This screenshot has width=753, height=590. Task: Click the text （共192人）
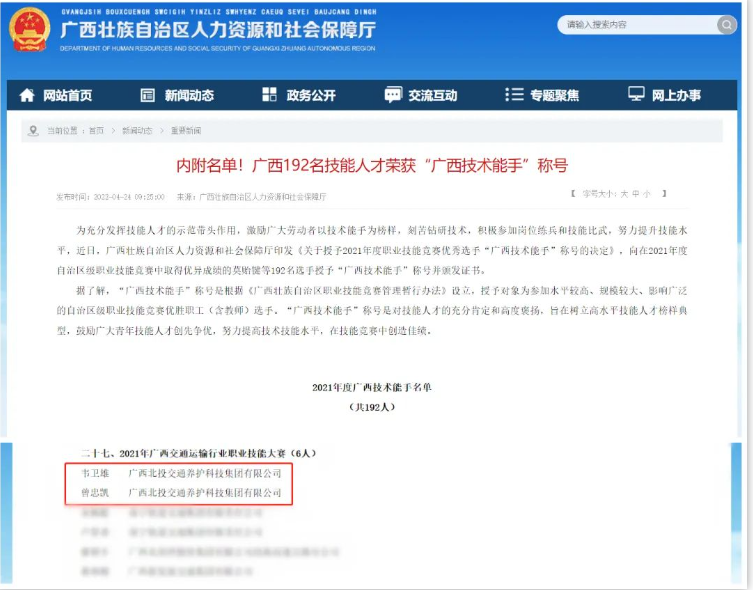372,407
